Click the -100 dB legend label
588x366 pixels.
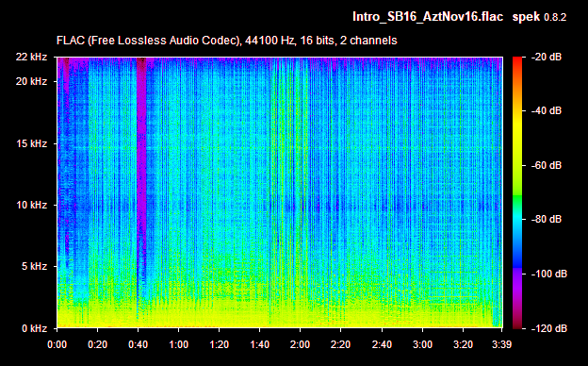click(549, 274)
